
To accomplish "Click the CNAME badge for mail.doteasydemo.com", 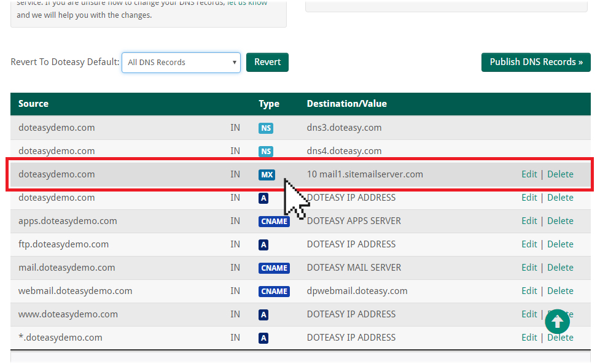I will pyautogui.click(x=274, y=268).
